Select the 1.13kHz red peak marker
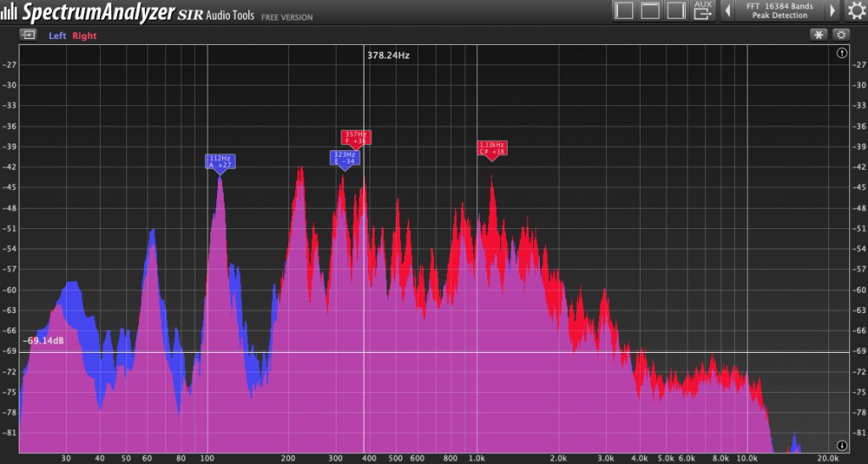 pyautogui.click(x=492, y=148)
